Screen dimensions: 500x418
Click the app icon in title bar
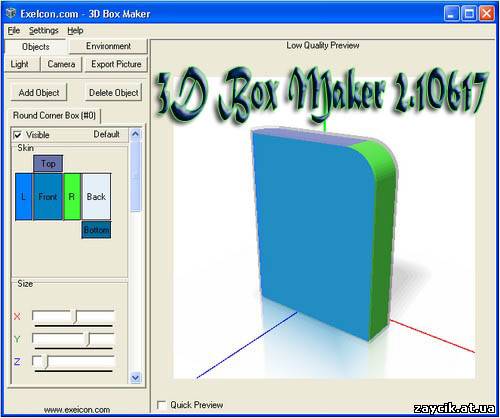11,13
